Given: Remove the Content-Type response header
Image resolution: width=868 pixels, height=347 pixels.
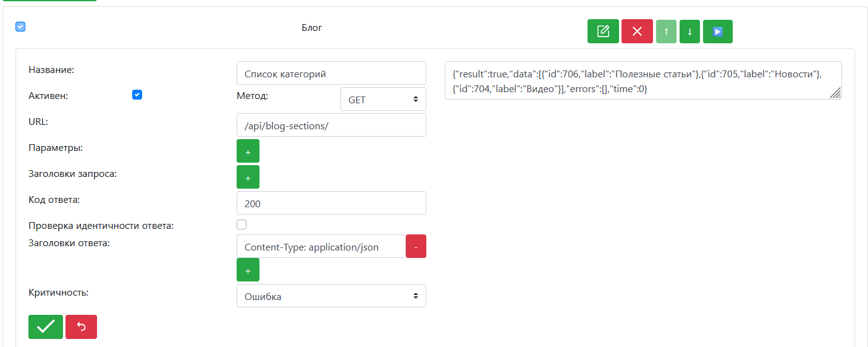Looking at the screenshot, I should click(416, 246).
